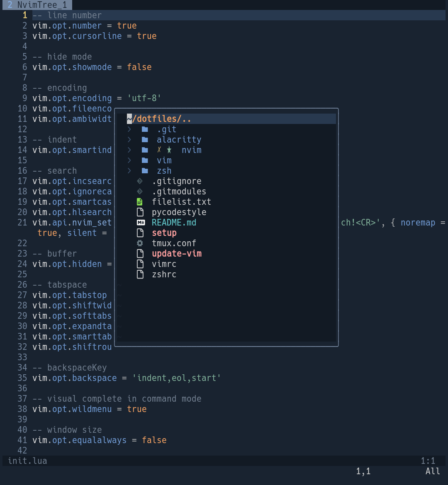Select the zsh folder name
Image resolution: width=448 pixels, height=485 pixels.
(164, 171)
